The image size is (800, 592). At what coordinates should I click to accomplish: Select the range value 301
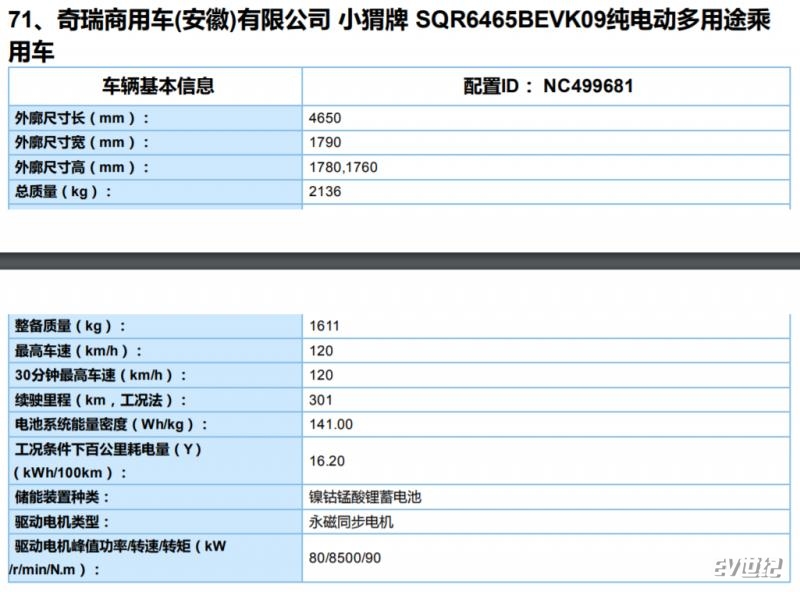321,400
